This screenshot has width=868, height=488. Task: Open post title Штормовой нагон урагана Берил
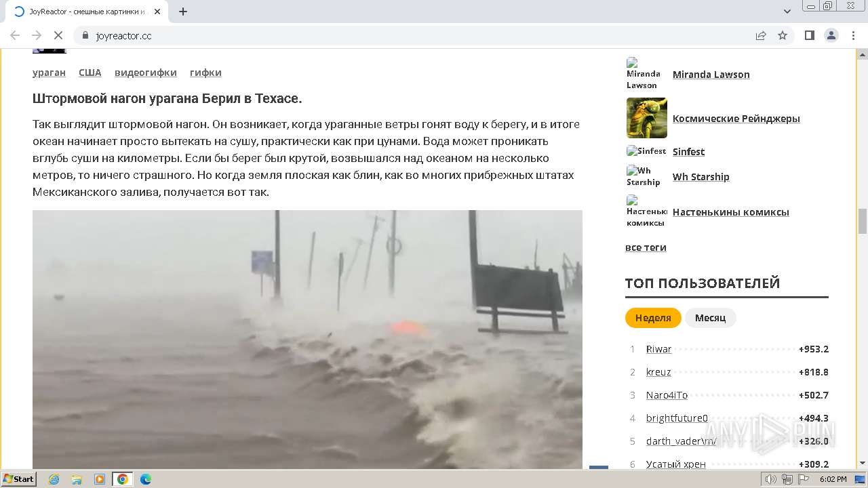[x=167, y=98]
